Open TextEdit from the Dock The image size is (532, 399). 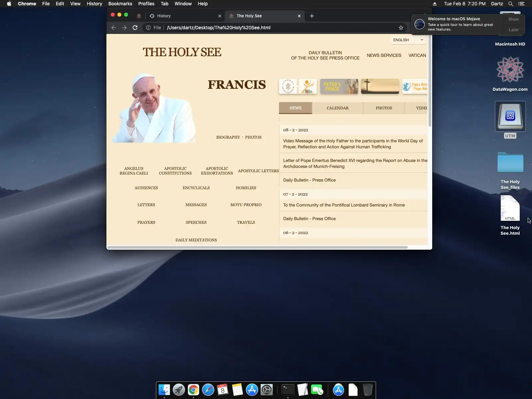(x=303, y=390)
